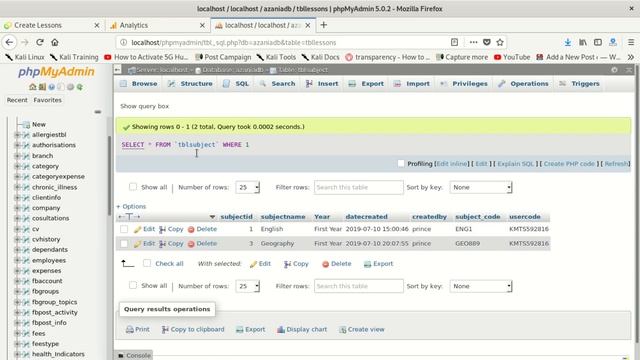
Task: Expand the employees table tree node
Action: 17,260
